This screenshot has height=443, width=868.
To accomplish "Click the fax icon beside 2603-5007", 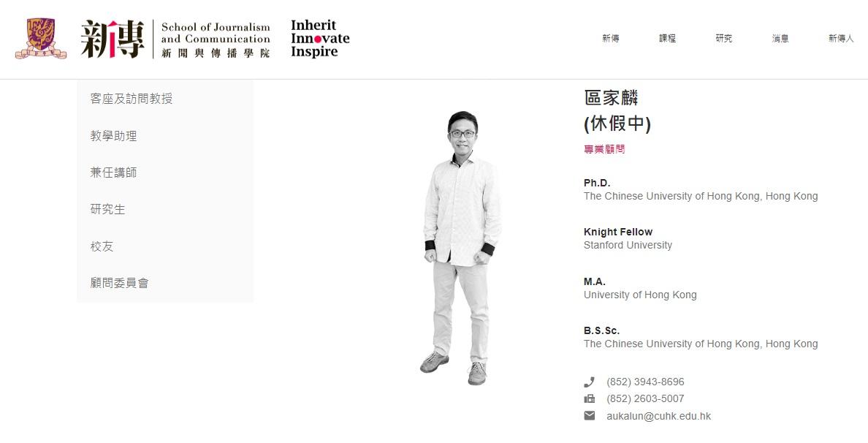I will click(589, 398).
